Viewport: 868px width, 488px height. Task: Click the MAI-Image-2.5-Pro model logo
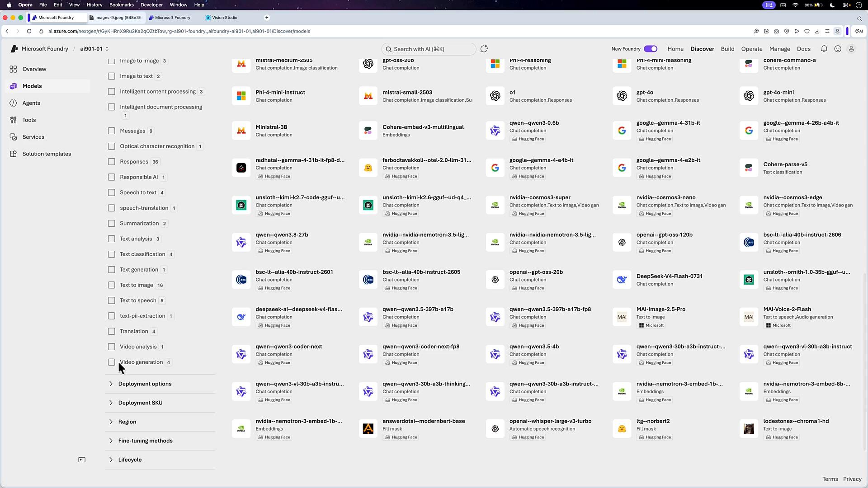pos(622,317)
